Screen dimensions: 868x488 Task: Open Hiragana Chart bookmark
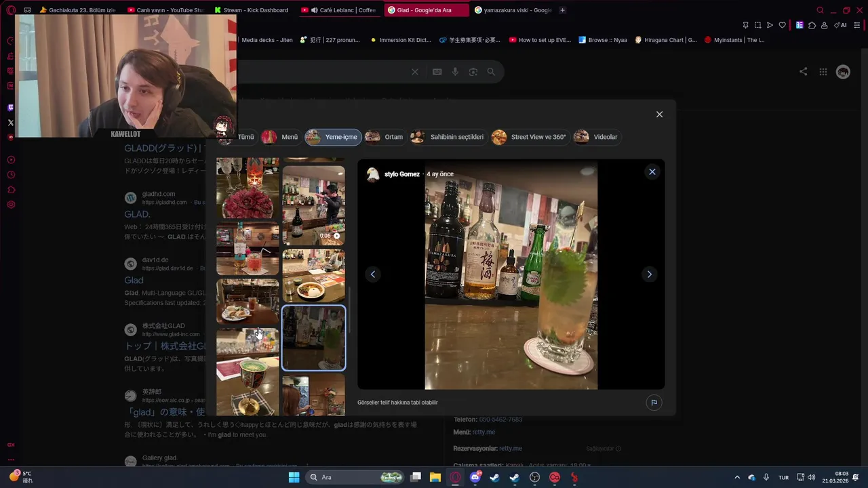[x=666, y=40]
